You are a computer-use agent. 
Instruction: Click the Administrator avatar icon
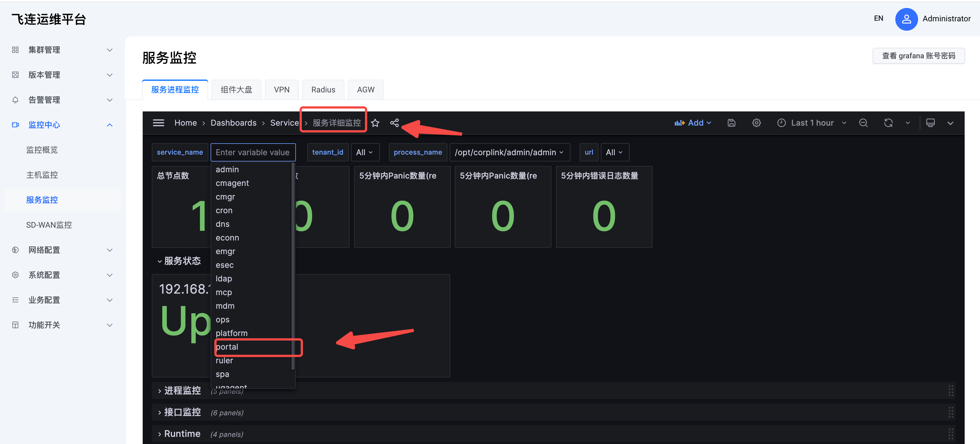pyautogui.click(x=906, y=19)
